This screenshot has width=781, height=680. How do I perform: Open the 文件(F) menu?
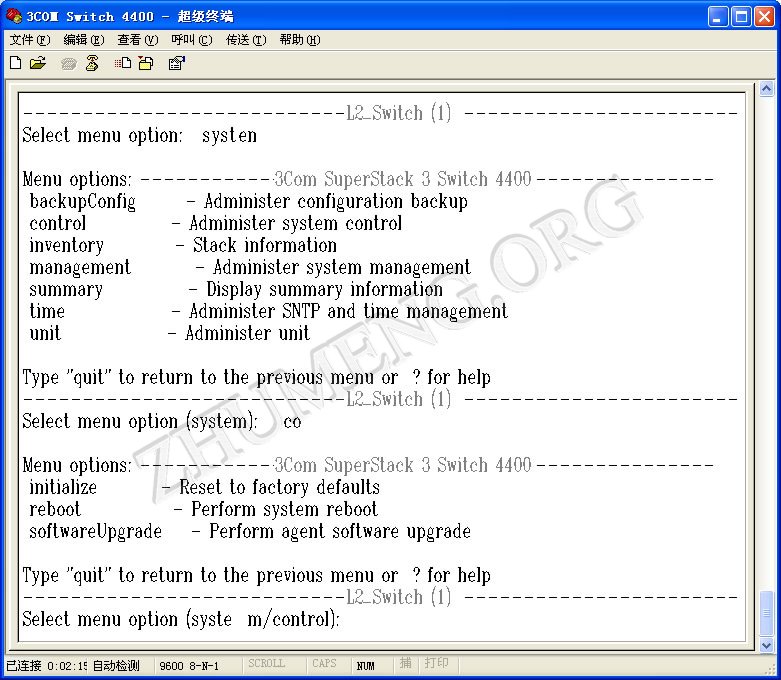(x=30, y=40)
